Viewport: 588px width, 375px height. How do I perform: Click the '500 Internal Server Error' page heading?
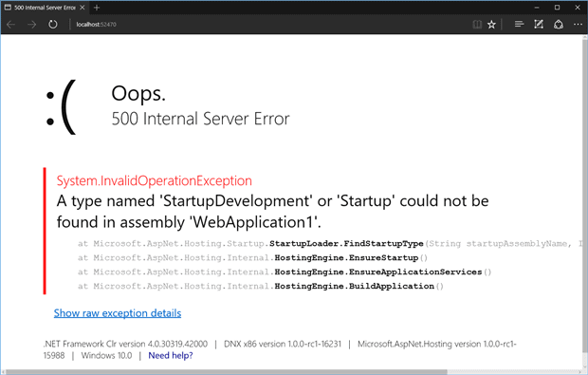[x=201, y=119]
